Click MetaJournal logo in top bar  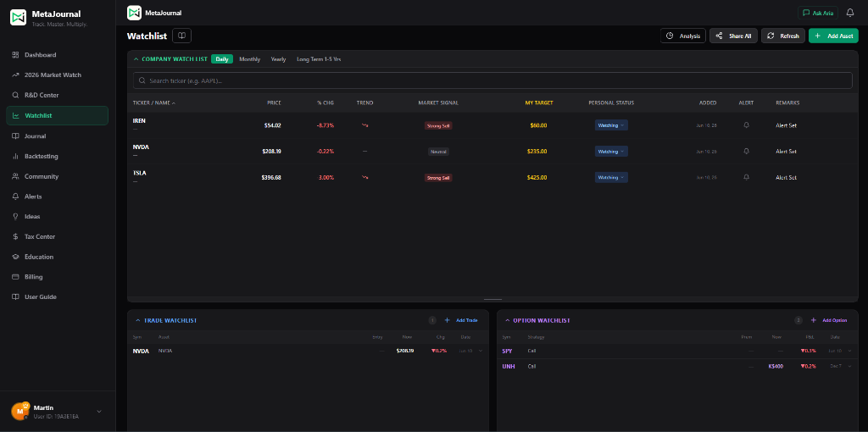click(x=134, y=13)
